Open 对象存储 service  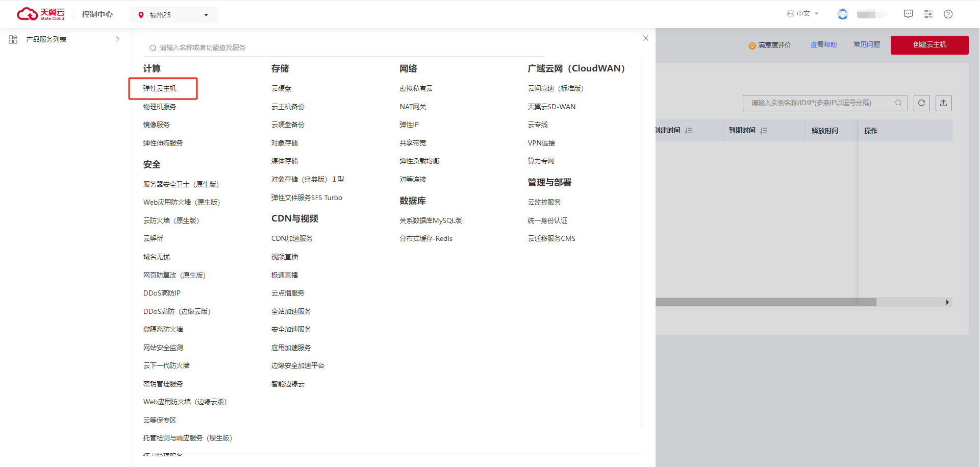(285, 143)
